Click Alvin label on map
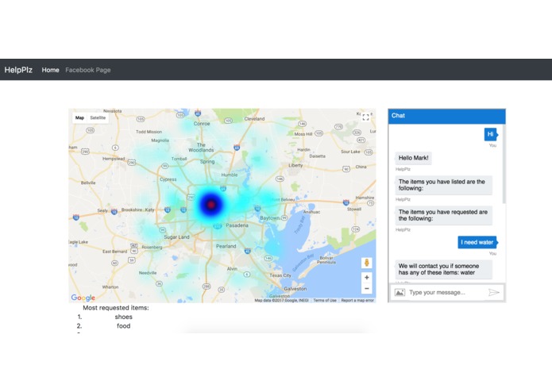Image resolution: width=552 pixels, height=392 pixels. pyautogui.click(x=232, y=268)
